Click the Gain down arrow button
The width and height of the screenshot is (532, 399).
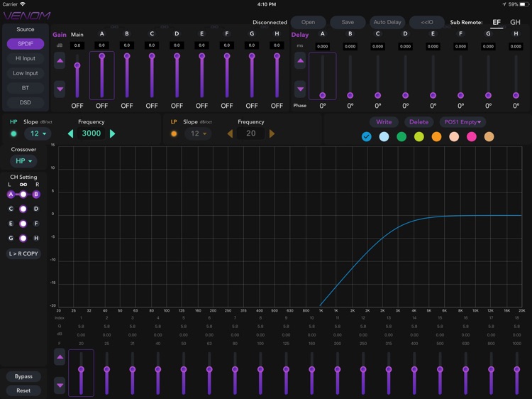pos(60,89)
